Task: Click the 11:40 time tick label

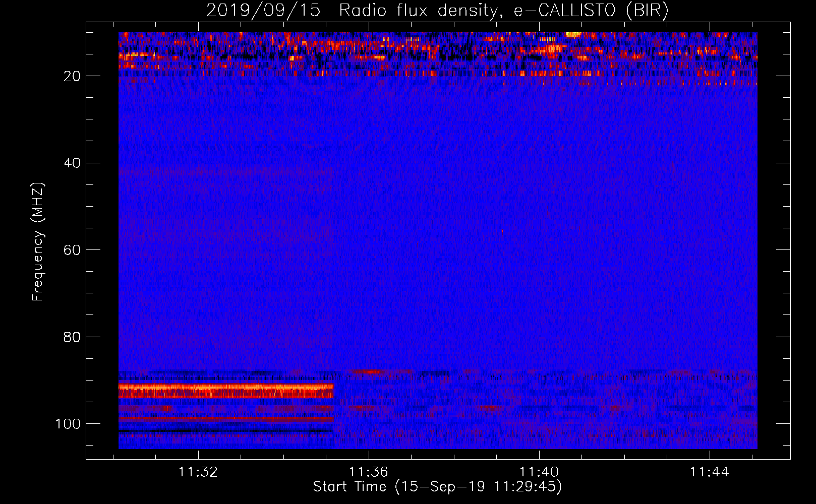Action: click(539, 472)
